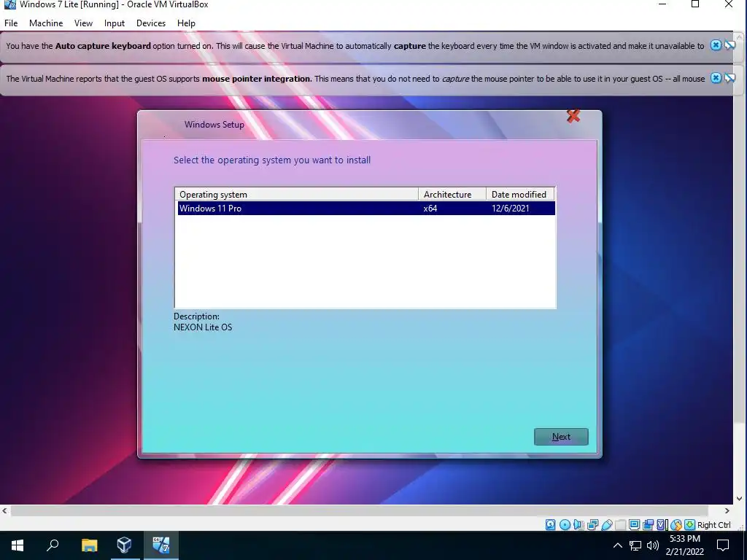Click the Date modified column header
Viewport: 747px width, 560px height.
(520, 194)
